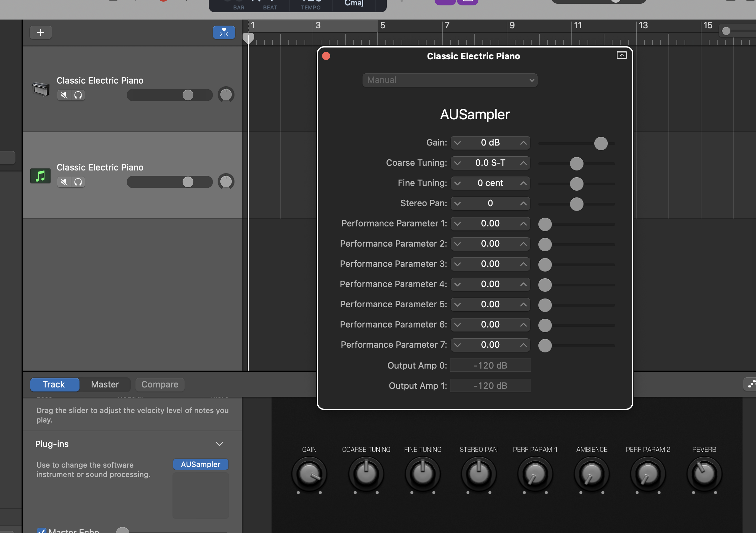Image resolution: width=756 pixels, height=533 pixels.
Task: Click the Compare button
Action: 160,384
